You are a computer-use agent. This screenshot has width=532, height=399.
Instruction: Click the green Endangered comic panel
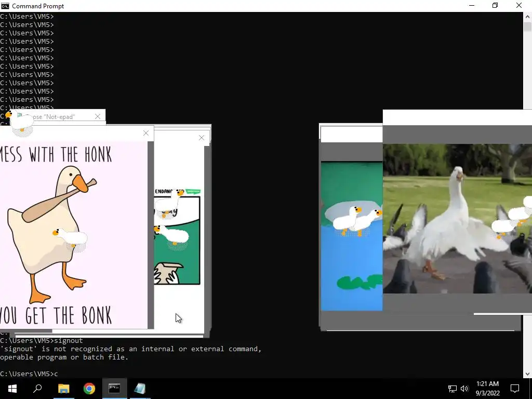(x=177, y=241)
